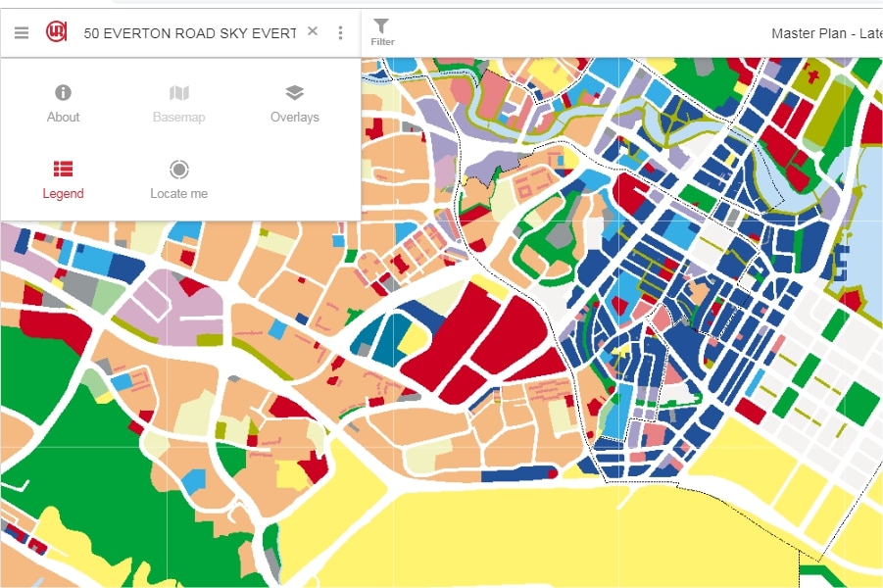Open the Filter funnel tool
Screen dimensions: 883x588
(382, 32)
